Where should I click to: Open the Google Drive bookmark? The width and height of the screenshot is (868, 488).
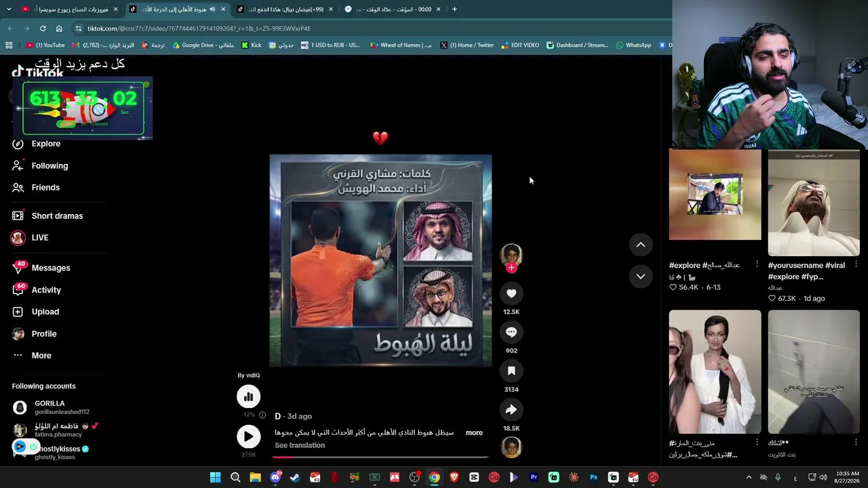[203, 45]
